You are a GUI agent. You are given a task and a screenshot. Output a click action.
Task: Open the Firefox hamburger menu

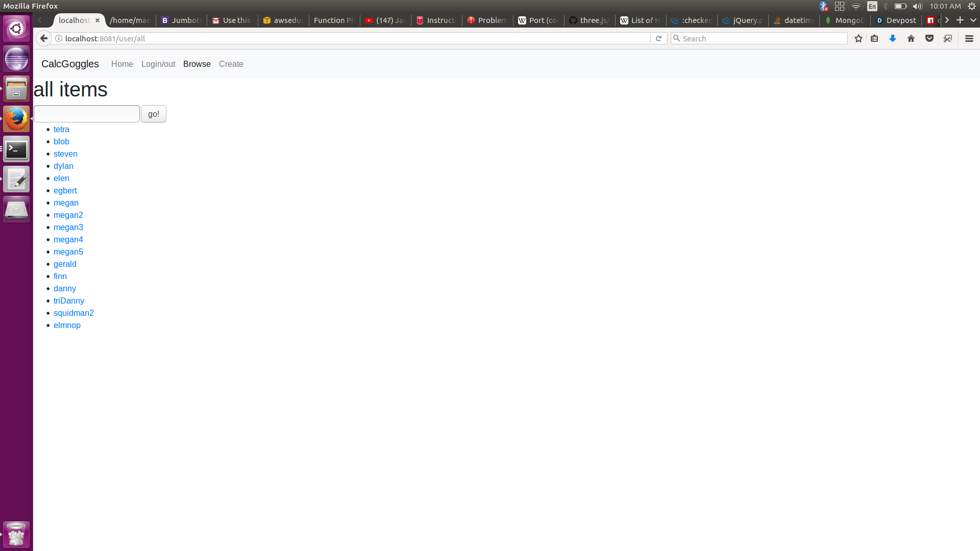[x=969, y=39]
